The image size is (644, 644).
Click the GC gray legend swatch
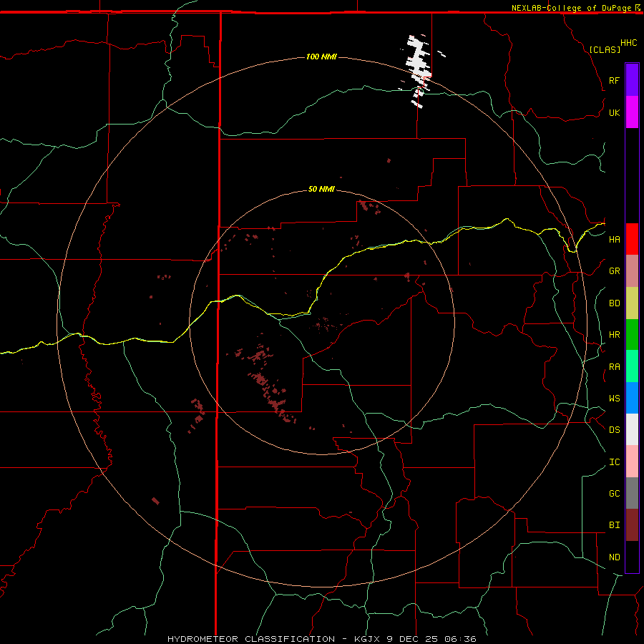click(x=632, y=493)
